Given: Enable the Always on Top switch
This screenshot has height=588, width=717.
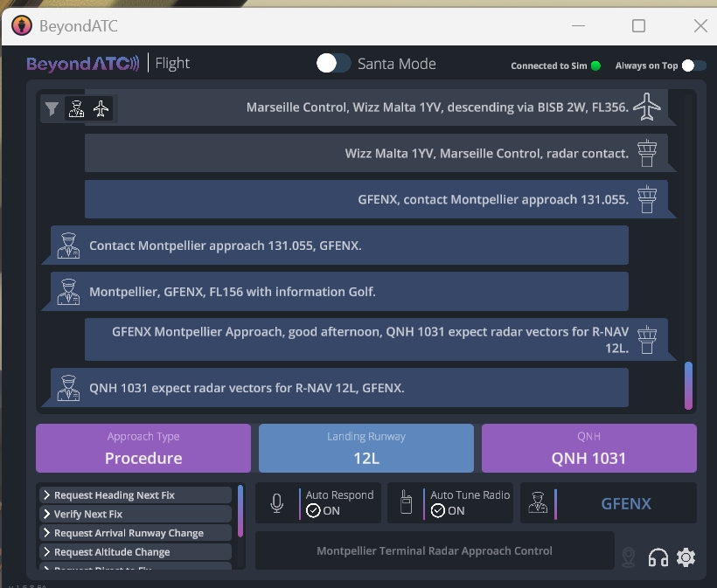Looking at the screenshot, I should [694, 66].
